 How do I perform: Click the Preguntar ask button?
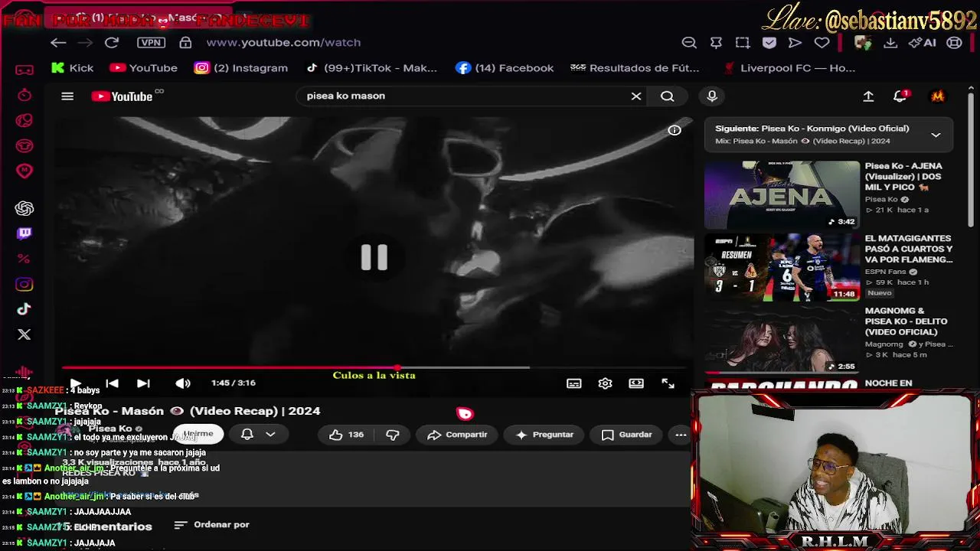point(544,435)
